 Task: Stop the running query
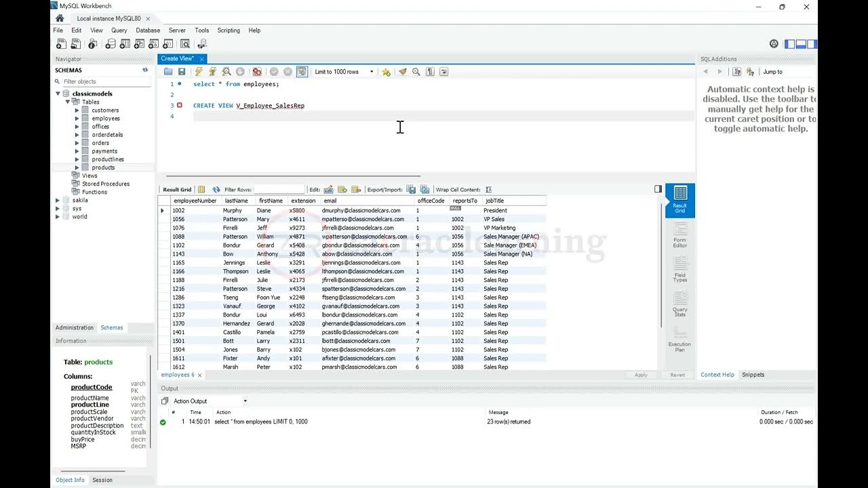tap(239, 72)
